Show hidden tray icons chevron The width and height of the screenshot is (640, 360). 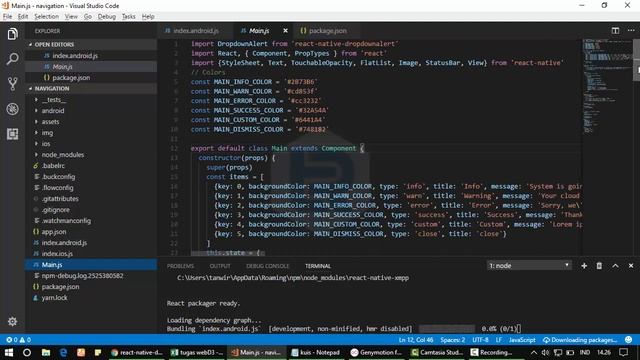pyautogui.click(x=533, y=352)
